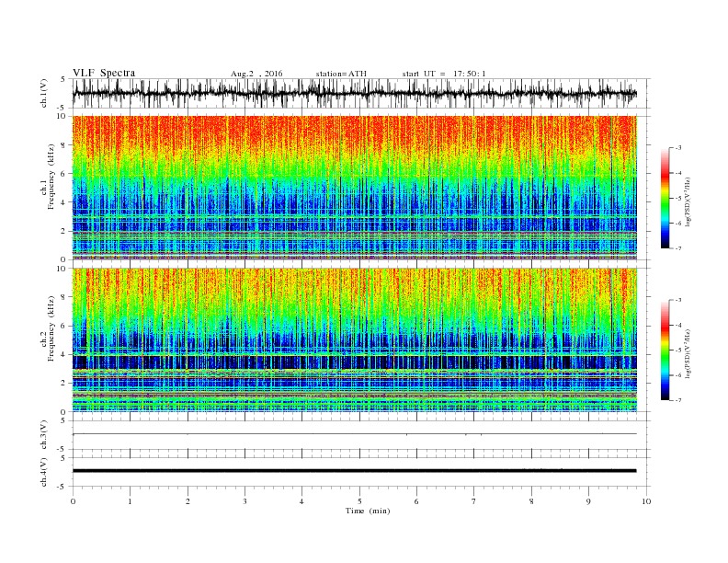Viewport: 728px width, 563px height.
Task: Click the date 'Aug.2 , 2016' label
Action: click(256, 74)
